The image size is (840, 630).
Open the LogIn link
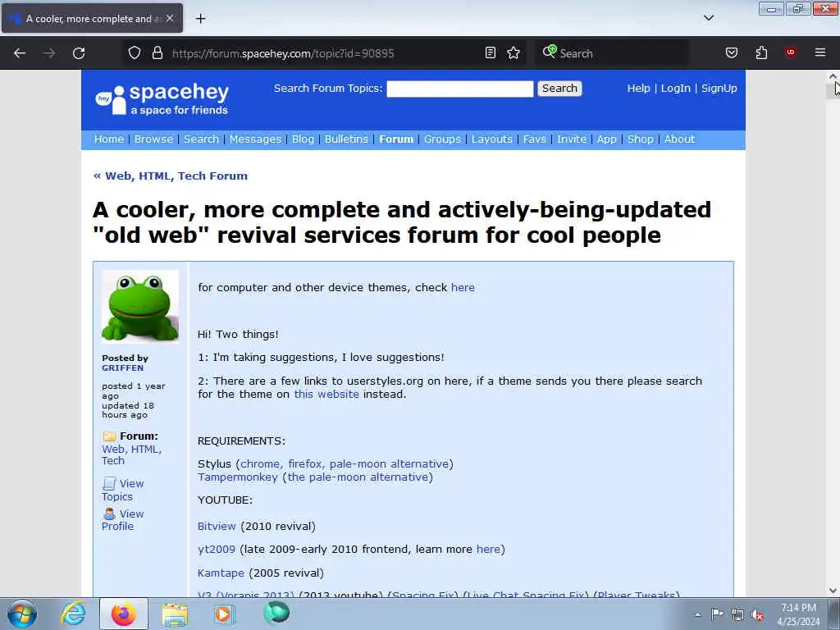[676, 89]
